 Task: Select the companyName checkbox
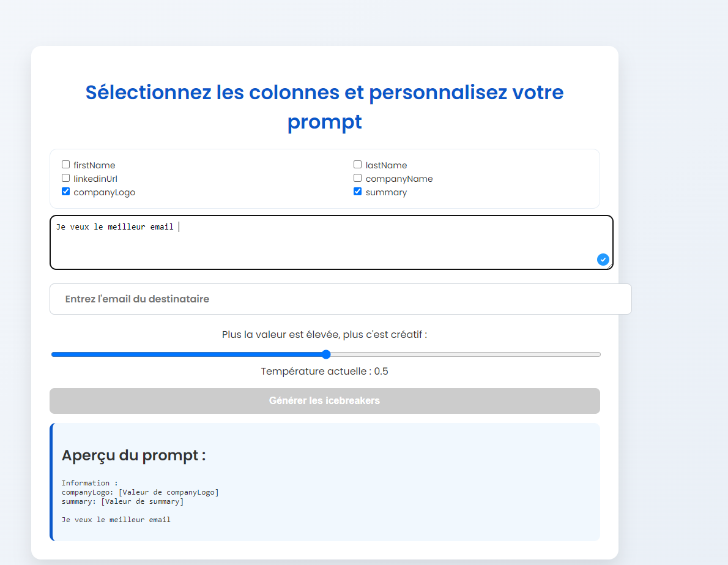(x=357, y=178)
